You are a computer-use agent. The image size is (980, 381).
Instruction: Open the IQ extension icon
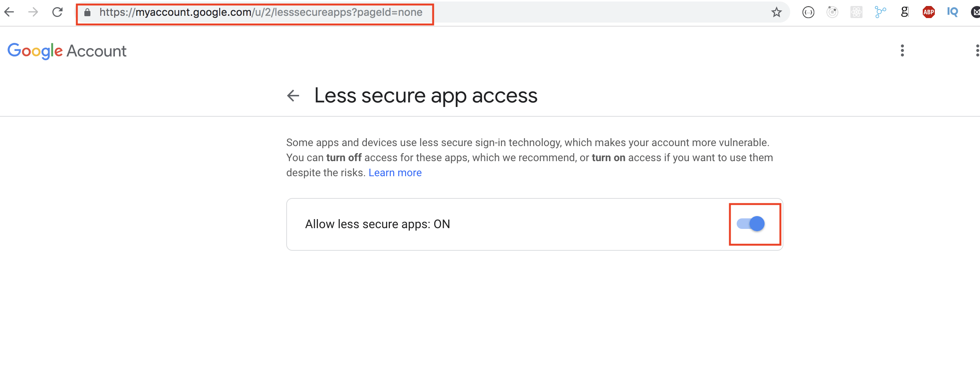coord(952,12)
